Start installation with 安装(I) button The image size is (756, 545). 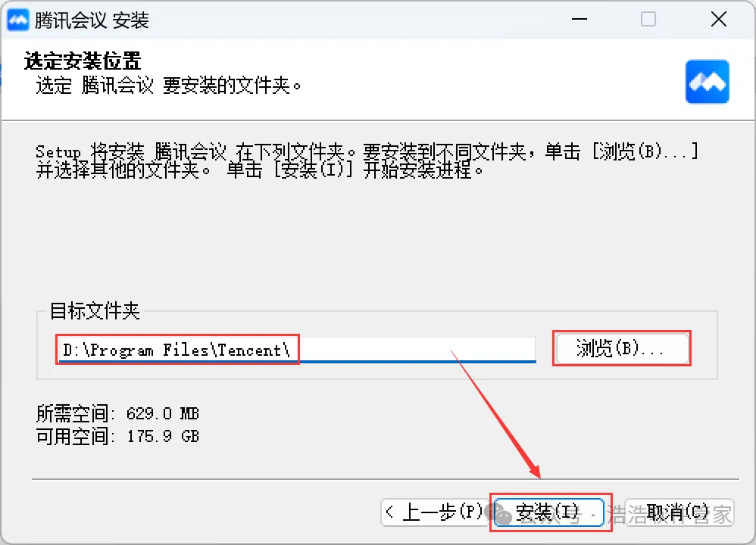point(548,512)
